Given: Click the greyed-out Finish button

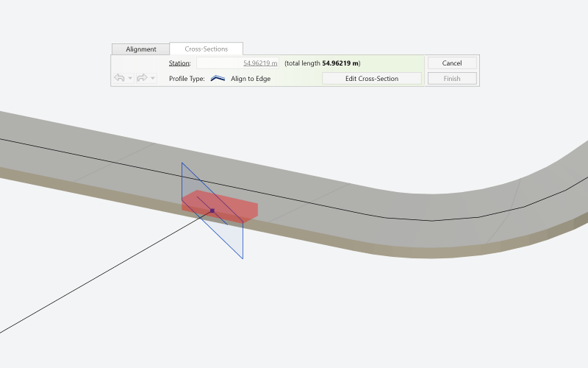Looking at the screenshot, I should point(452,78).
